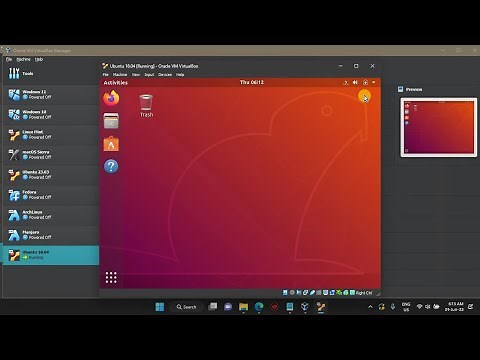Open Machine menu in VirtualBox Manager
Screen dimensions: 480x360
pyautogui.click(x=23, y=59)
